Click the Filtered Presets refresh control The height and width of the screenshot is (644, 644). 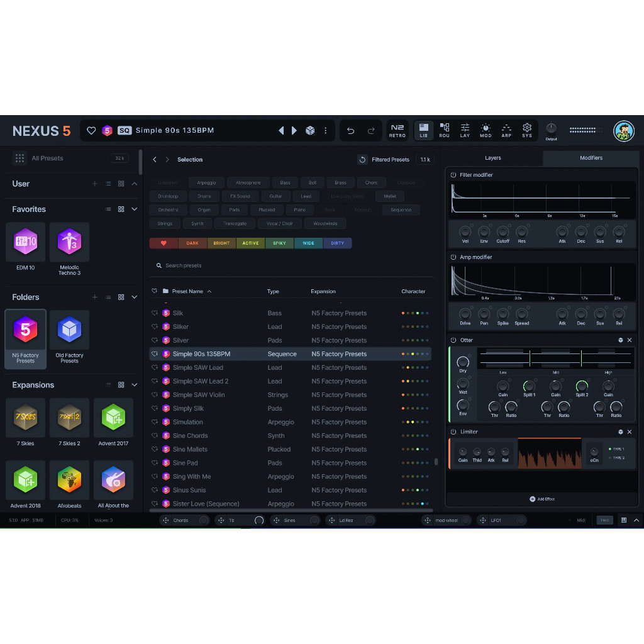363,160
